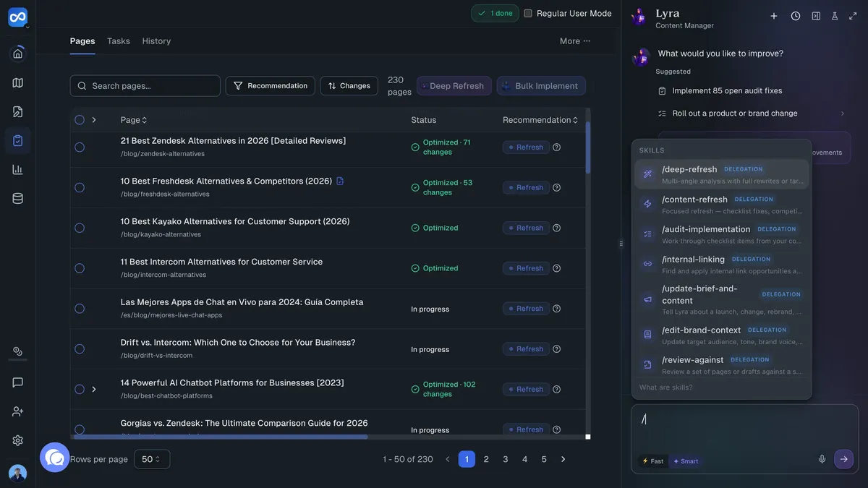The width and height of the screenshot is (868, 488).
Task: Select the 11 Best Intercom Alternatives row
Action: [80, 268]
